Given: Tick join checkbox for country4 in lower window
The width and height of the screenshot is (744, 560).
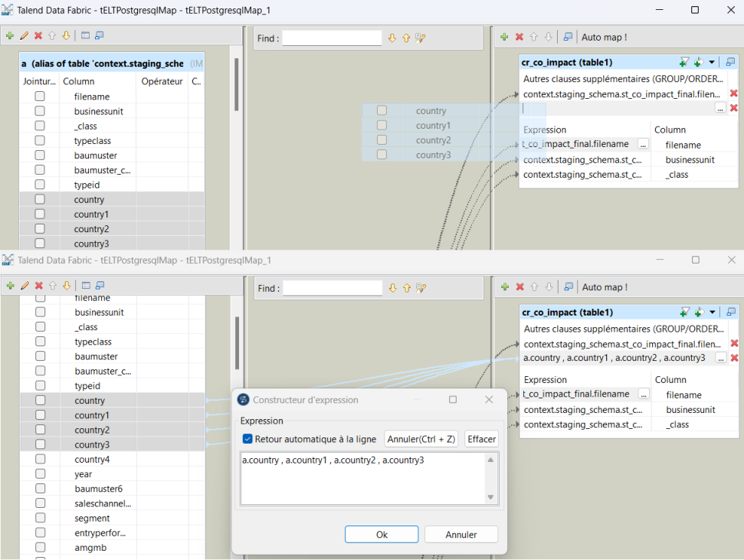Looking at the screenshot, I should (41, 459).
